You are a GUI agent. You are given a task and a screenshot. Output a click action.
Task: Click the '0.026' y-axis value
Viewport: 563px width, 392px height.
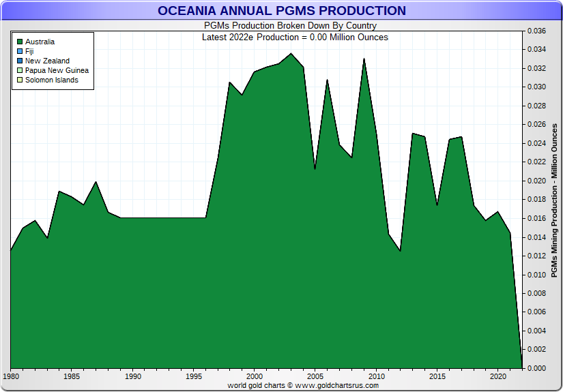pyautogui.click(x=536, y=125)
